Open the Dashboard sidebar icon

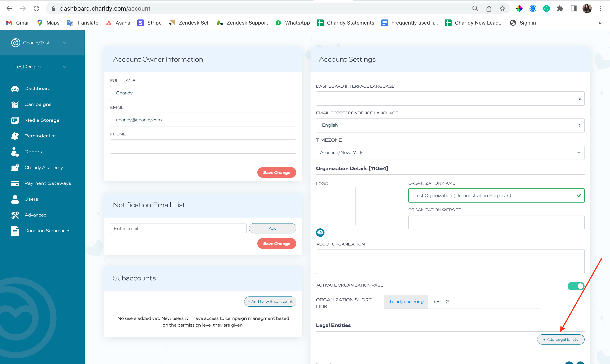(15, 88)
